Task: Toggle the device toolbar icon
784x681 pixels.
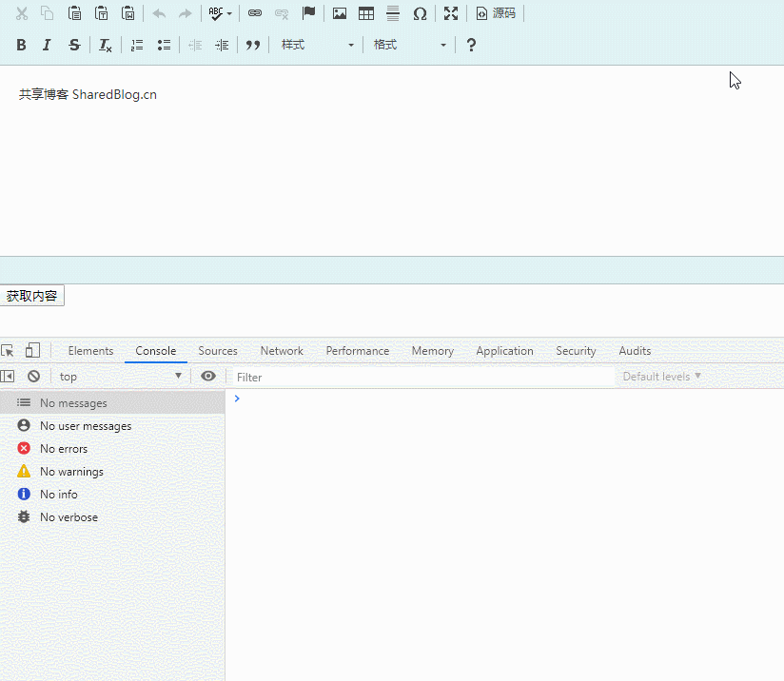Action: (x=32, y=350)
